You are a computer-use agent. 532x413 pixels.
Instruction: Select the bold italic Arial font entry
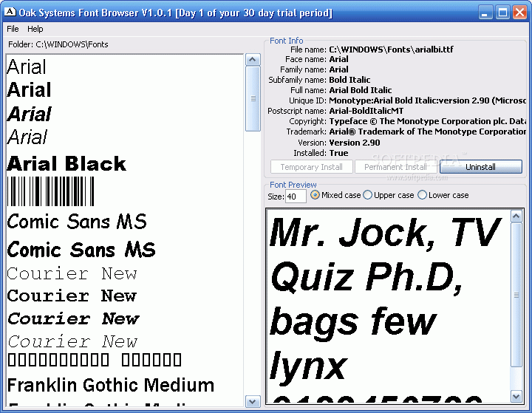29,114
